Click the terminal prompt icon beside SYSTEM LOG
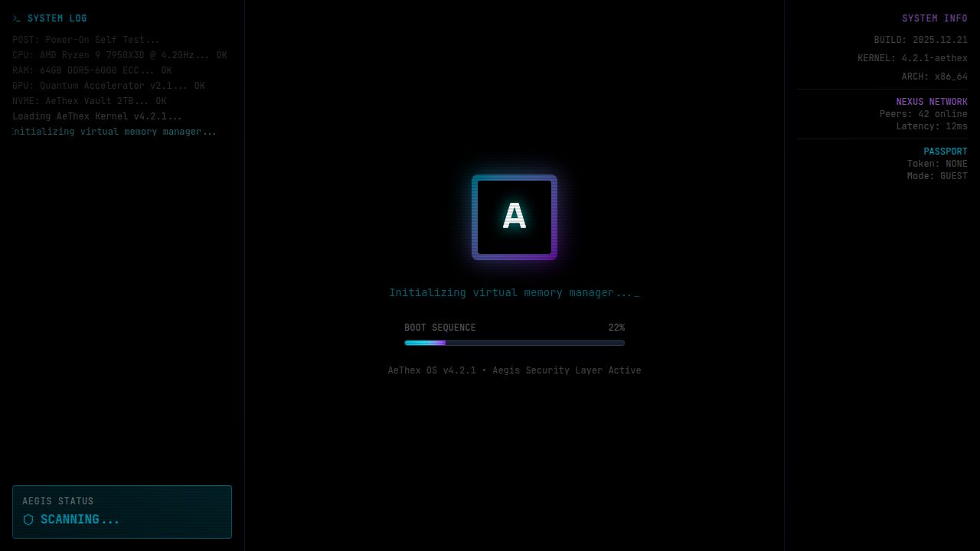Viewport: 980px width, 551px height. (x=17, y=18)
